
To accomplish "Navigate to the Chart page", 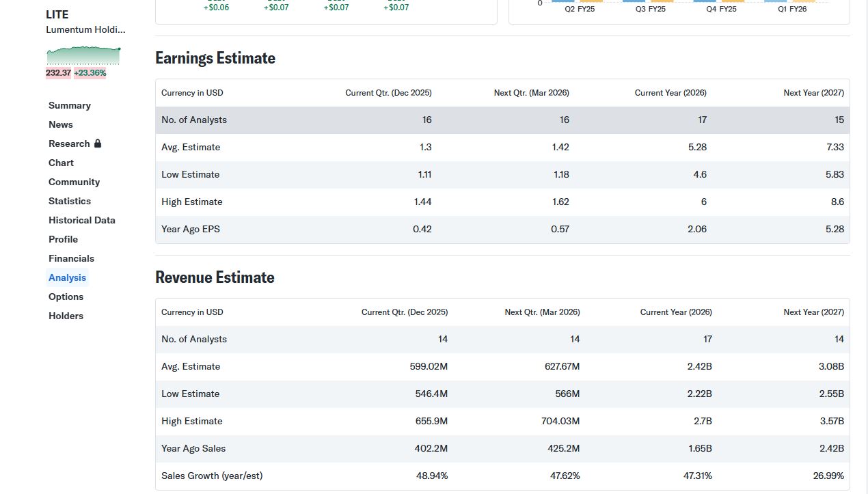I will click(61, 163).
